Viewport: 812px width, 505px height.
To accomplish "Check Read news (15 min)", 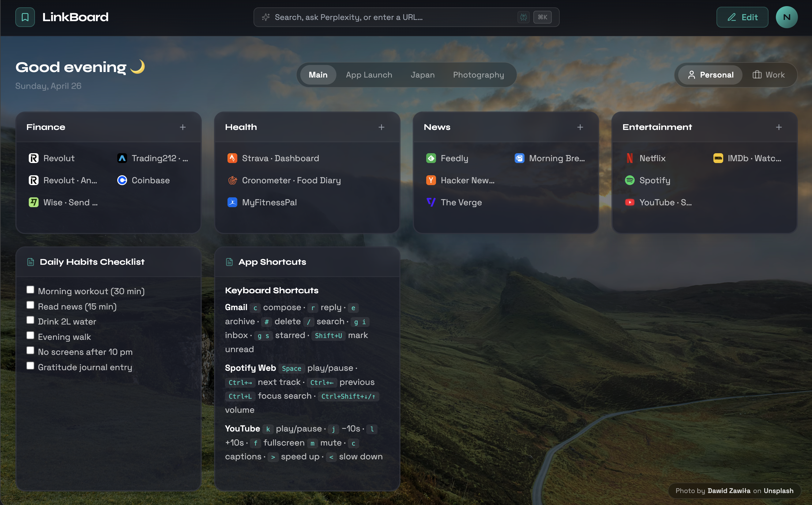I will coord(30,305).
